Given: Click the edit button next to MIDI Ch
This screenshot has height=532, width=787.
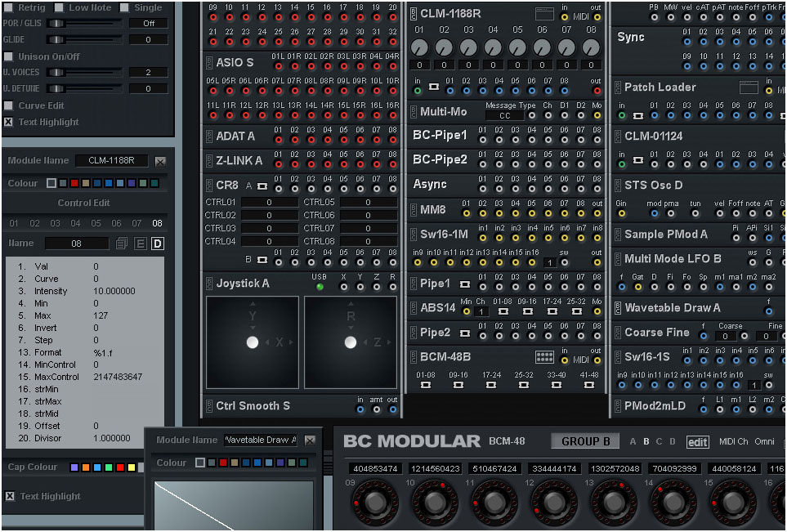Looking at the screenshot, I should tap(698, 441).
